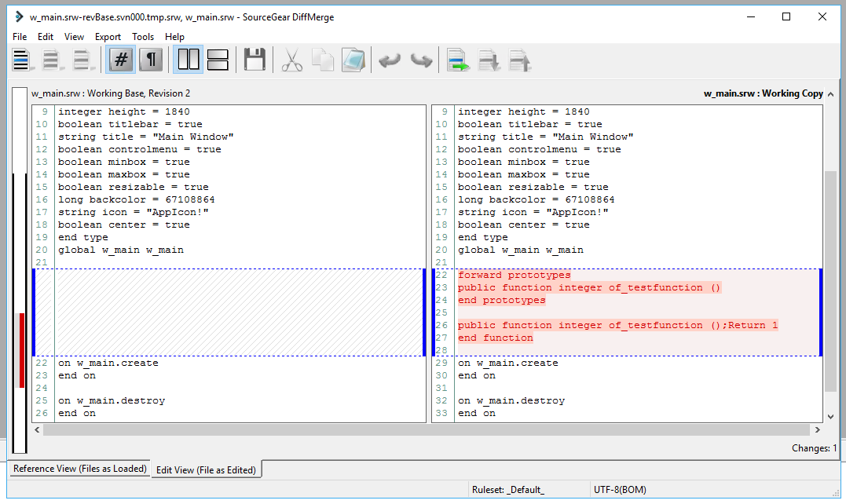Select side-by-side vertical split layout

pos(189,60)
